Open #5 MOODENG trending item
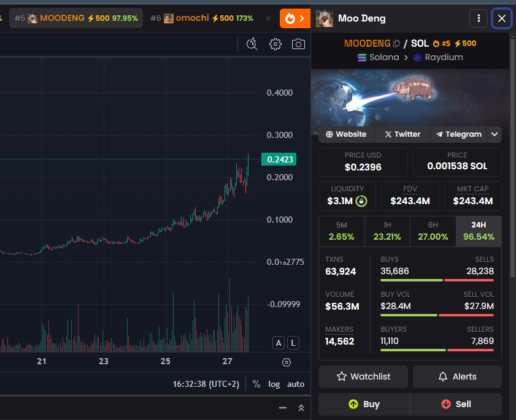Screen dimensions: 516x420 coord(76,18)
